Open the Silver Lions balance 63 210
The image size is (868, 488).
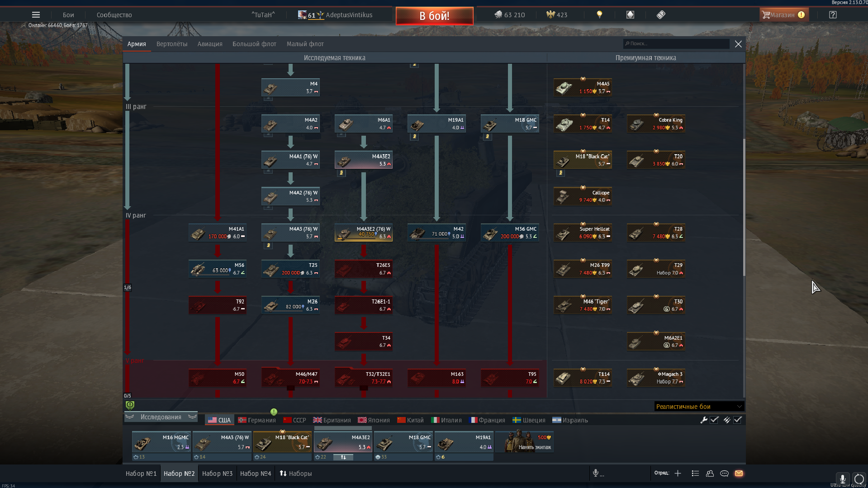[510, 15]
